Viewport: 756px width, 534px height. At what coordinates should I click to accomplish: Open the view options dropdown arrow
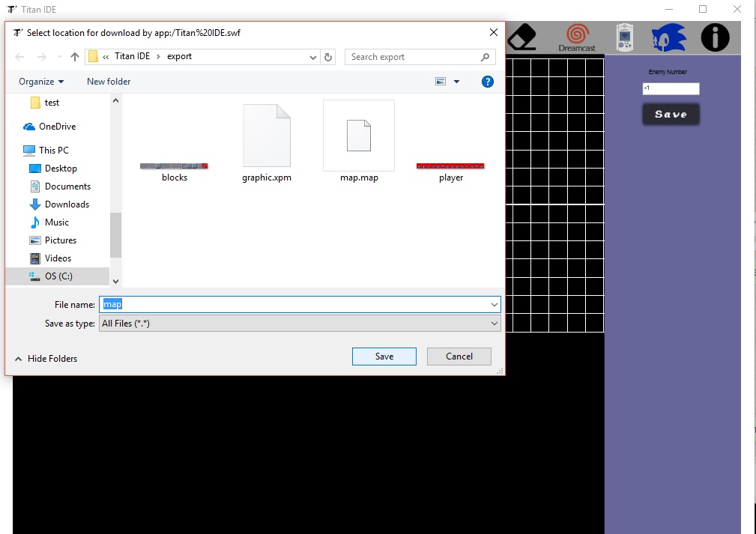click(456, 82)
